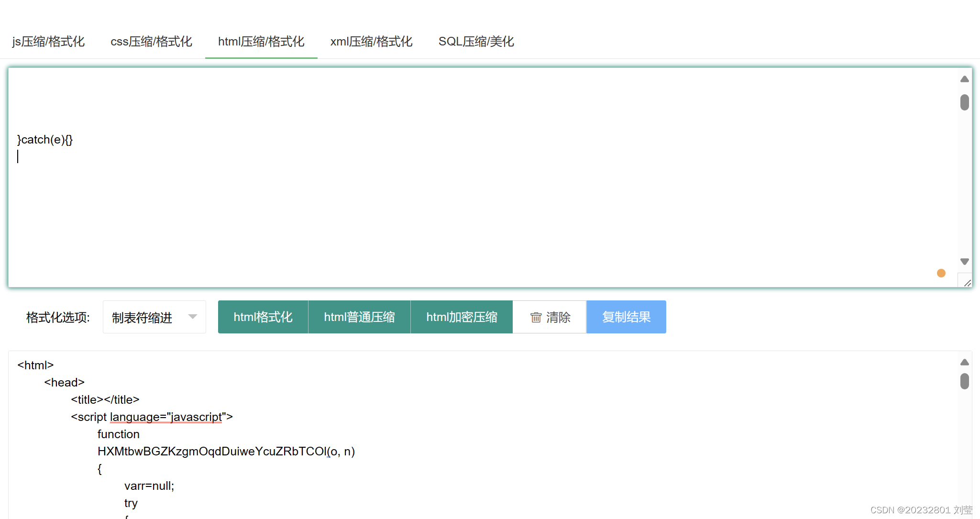Click the script language="javascript" line
980x519 pixels.
pos(152,417)
